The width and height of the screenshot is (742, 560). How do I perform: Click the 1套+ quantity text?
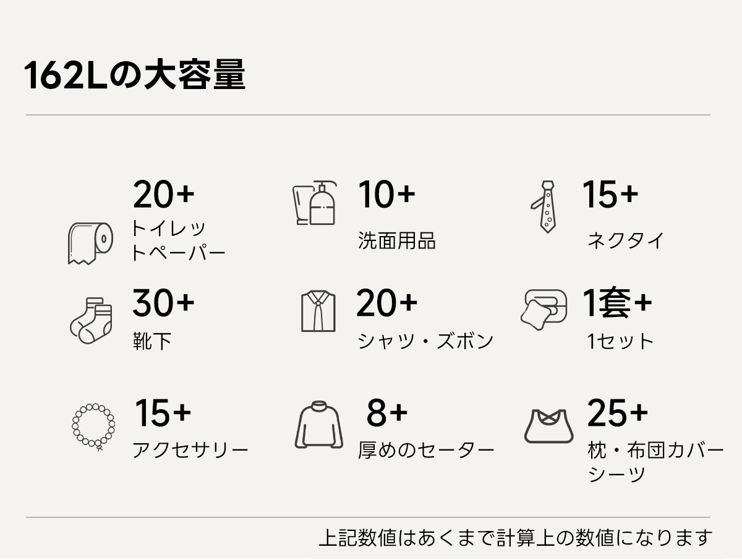coord(617,303)
